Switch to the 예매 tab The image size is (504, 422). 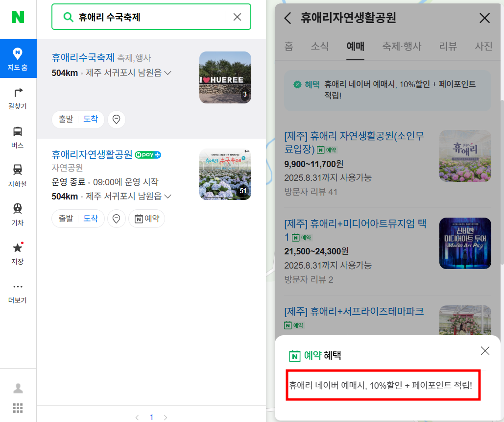(355, 46)
